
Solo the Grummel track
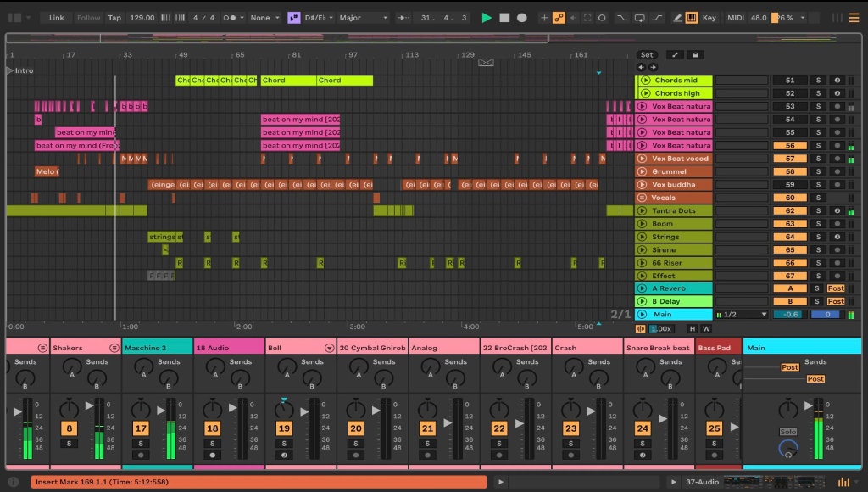(x=818, y=171)
